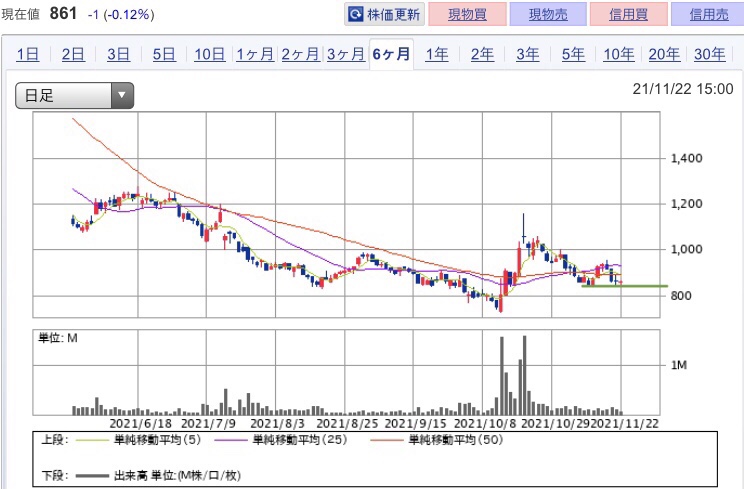Click the 現物売 spot sell button

tap(548, 14)
